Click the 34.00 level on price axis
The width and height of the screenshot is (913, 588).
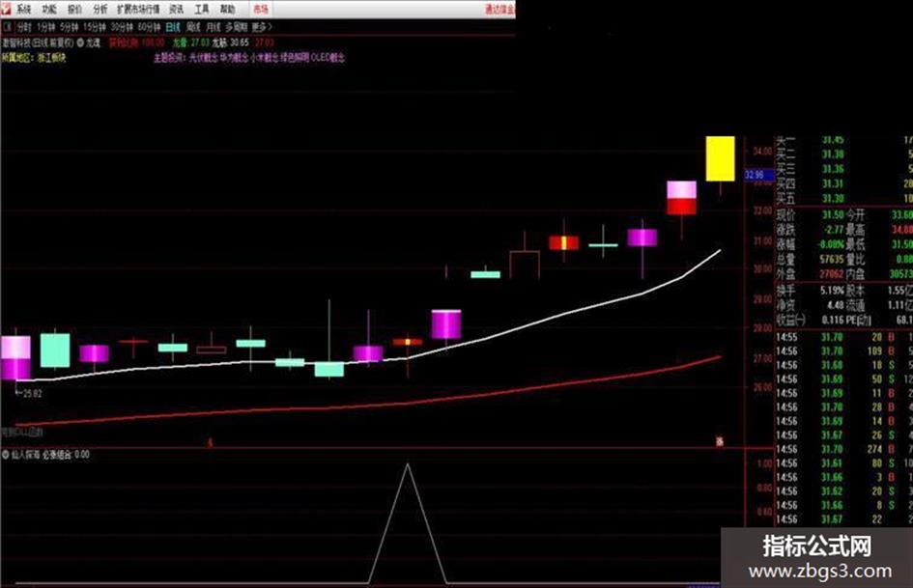[762, 152]
